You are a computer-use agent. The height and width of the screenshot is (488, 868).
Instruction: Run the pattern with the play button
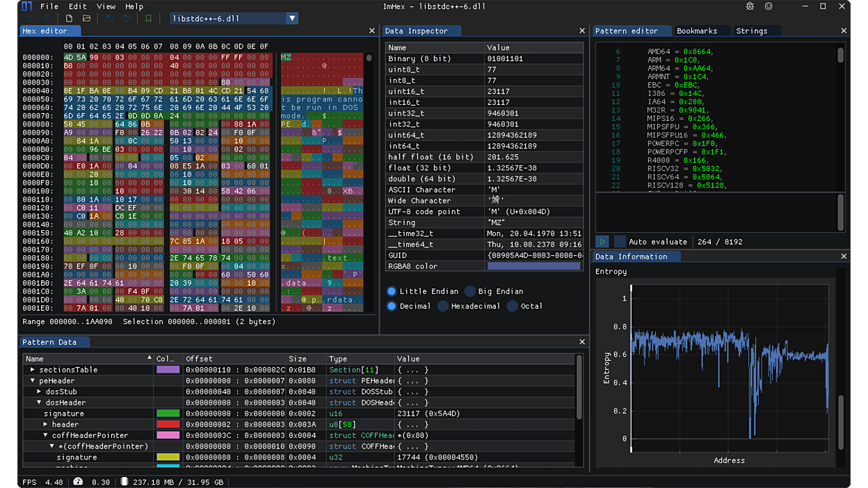click(x=602, y=241)
